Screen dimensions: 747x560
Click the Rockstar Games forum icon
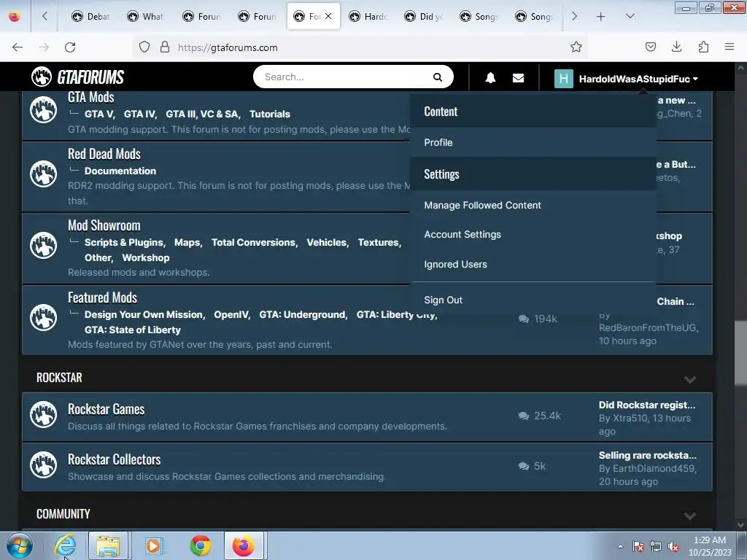click(43, 414)
